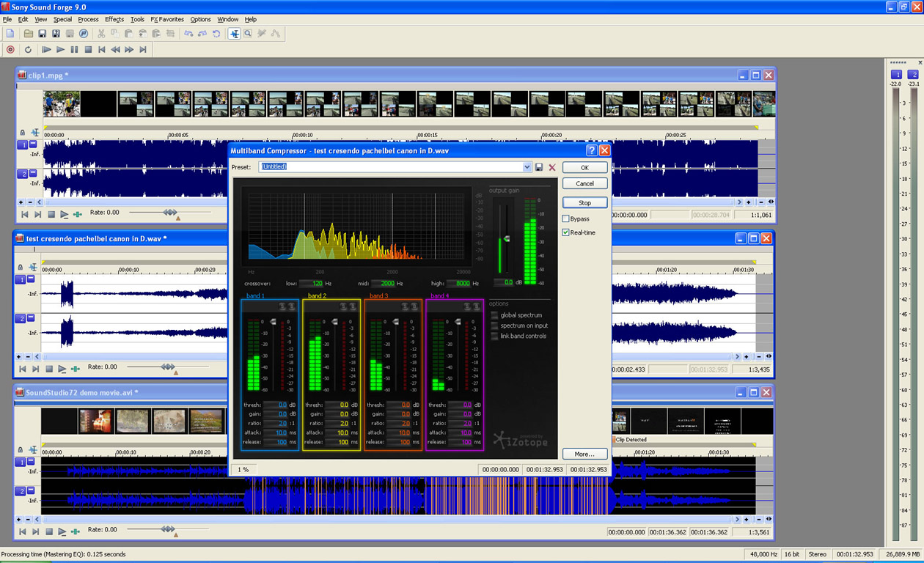Click the Stop preview button in the dialog
The height and width of the screenshot is (563, 924).
tap(584, 202)
